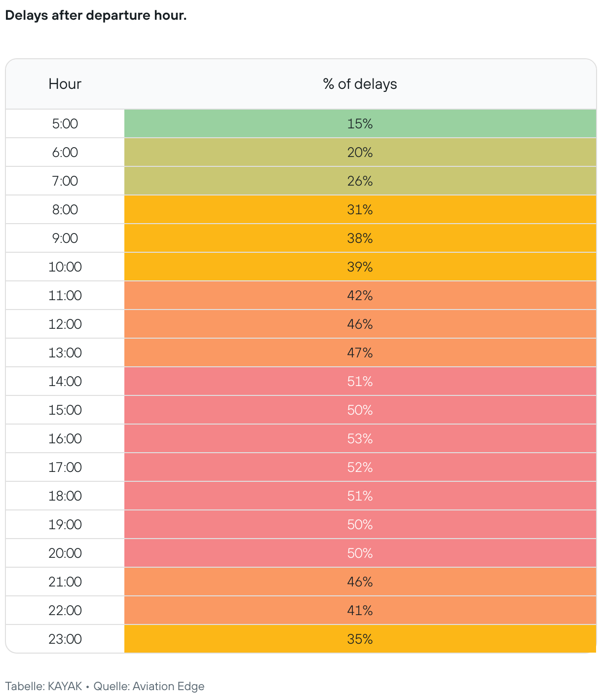Click the 26% value in the 7:00 row
The width and height of the screenshot is (602, 700).
[360, 181]
